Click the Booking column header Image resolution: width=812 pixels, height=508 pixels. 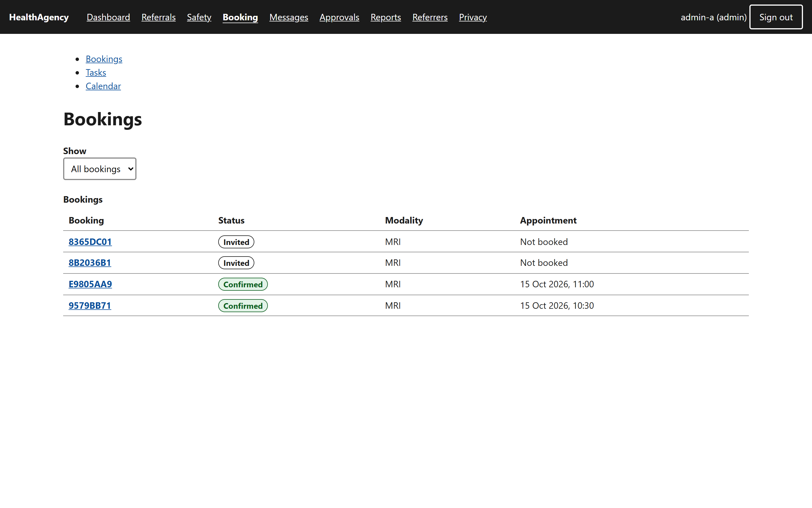(x=86, y=220)
